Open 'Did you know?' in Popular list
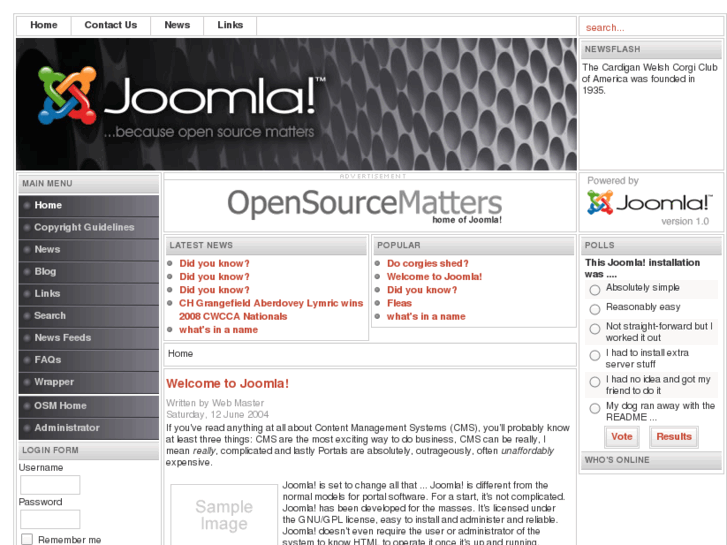 (422, 290)
